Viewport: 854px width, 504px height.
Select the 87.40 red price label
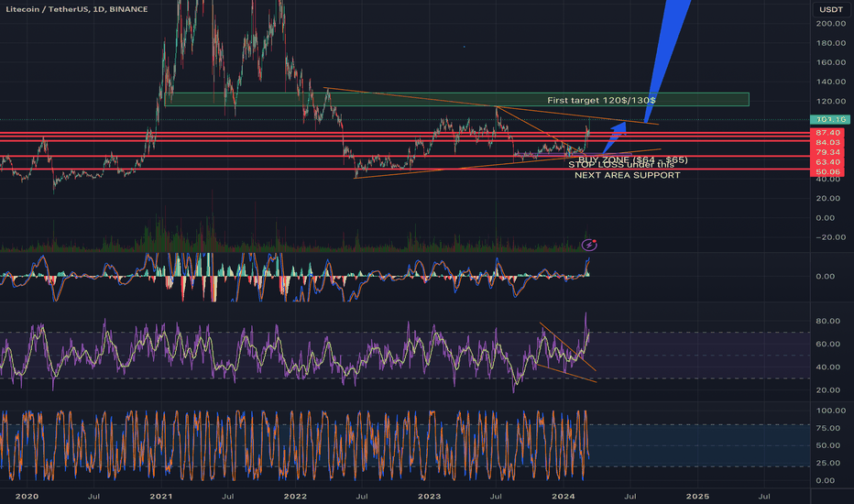[x=828, y=133]
